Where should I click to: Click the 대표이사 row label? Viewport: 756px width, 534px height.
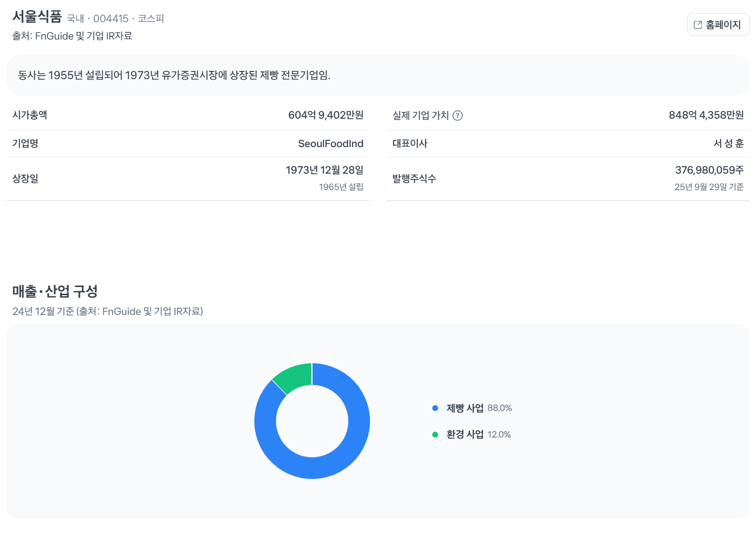click(x=410, y=143)
